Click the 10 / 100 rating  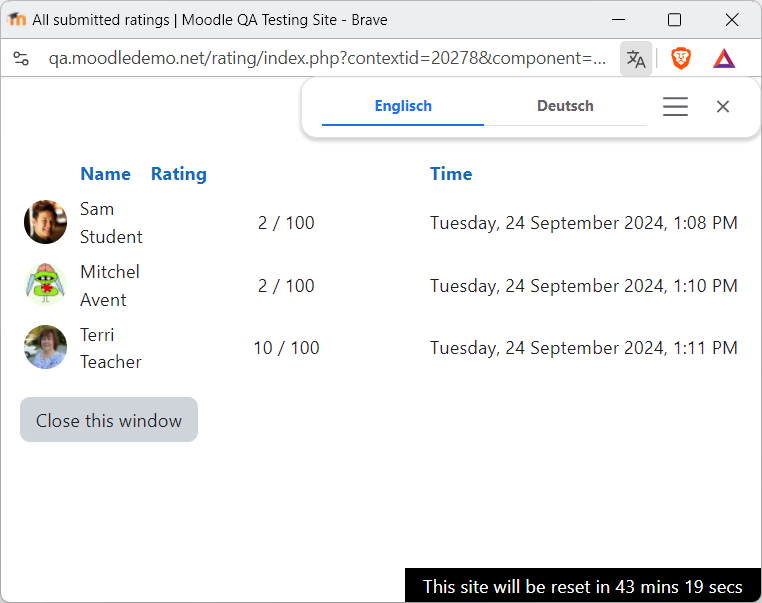coord(286,348)
